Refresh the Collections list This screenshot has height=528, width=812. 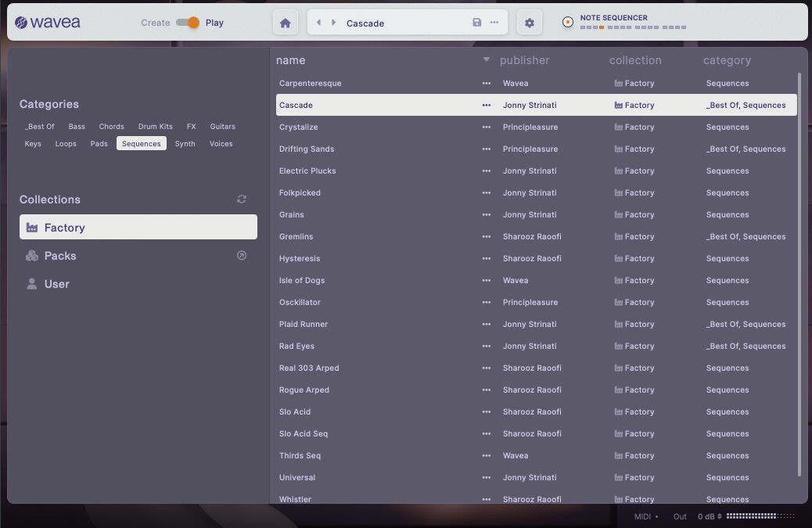tap(241, 199)
